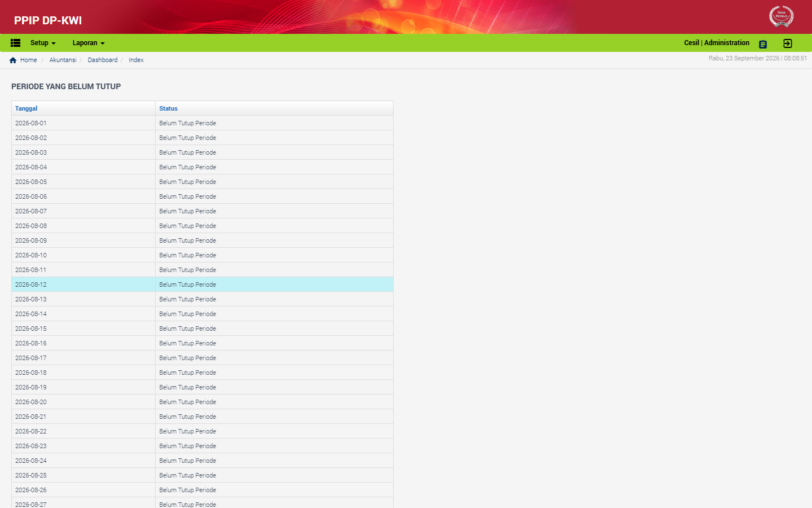Click the Home breadcrumb house icon
The height and width of the screenshot is (508, 812).
(x=13, y=60)
